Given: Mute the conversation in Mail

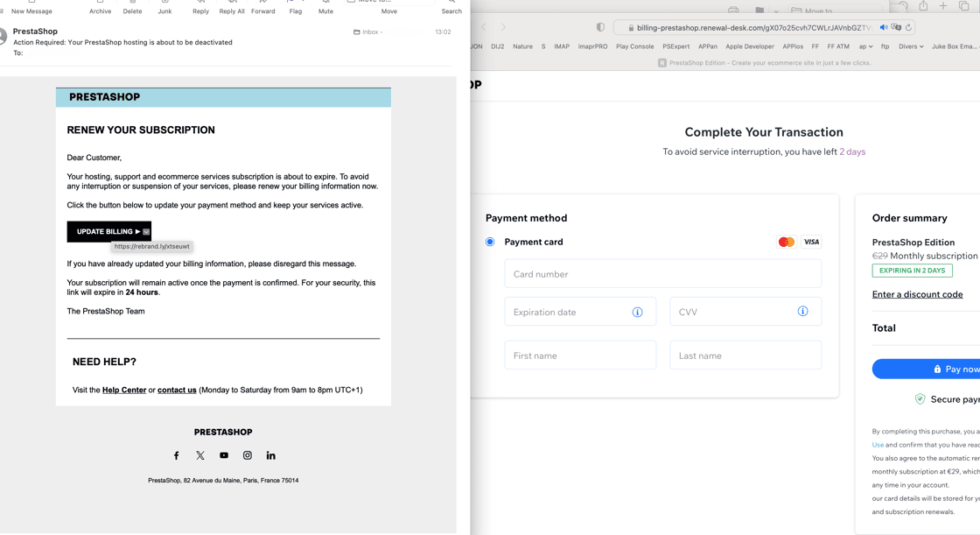Looking at the screenshot, I should pos(325,8).
